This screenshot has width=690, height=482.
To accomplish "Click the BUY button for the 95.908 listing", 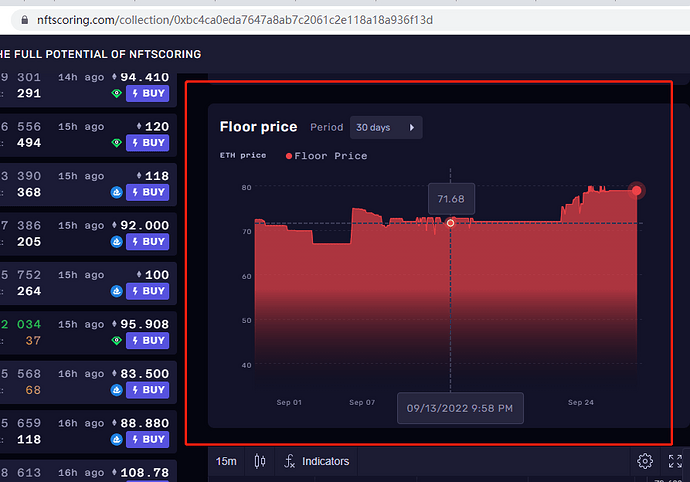I will 147,341.
